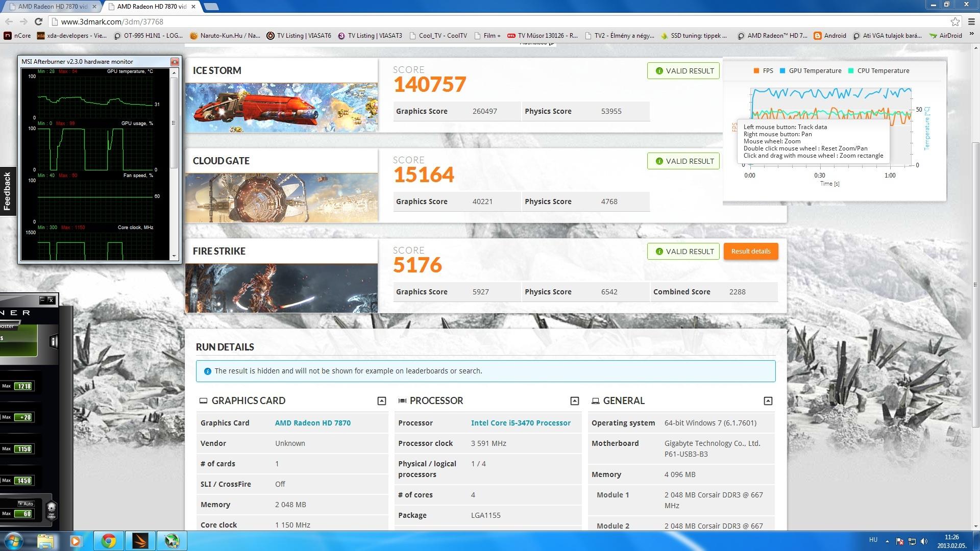Open a new browser tab
The image size is (980, 551).
[x=211, y=7]
